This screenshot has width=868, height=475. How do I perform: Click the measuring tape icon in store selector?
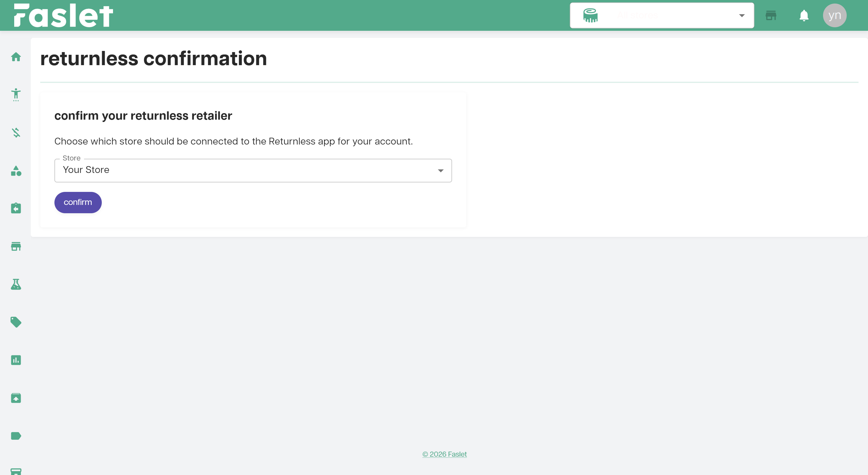[590, 15]
